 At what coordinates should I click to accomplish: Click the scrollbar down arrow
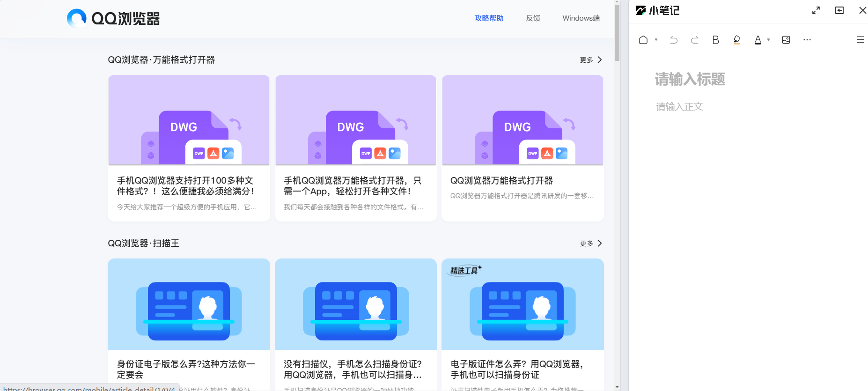click(x=617, y=387)
